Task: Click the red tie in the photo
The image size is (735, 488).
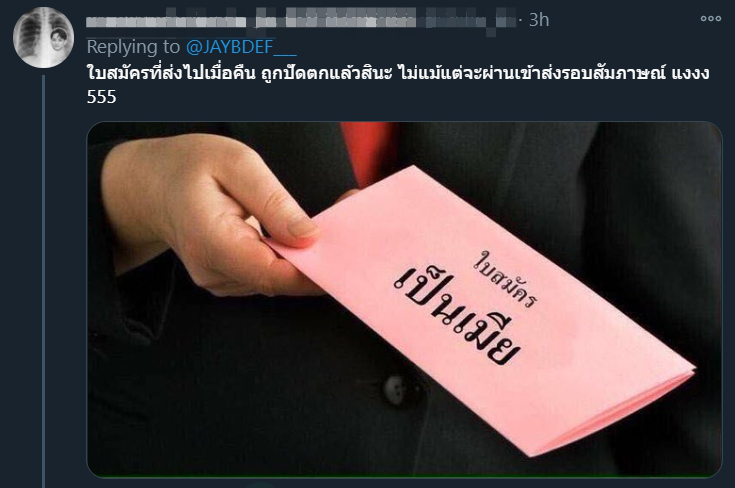Action: pyautogui.click(x=366, y=152)
